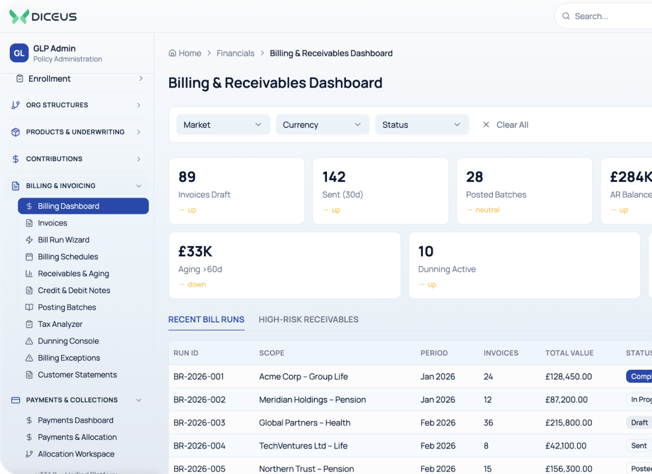Open the Sent (30d) card
652x474 pixels.
point(380,191)
